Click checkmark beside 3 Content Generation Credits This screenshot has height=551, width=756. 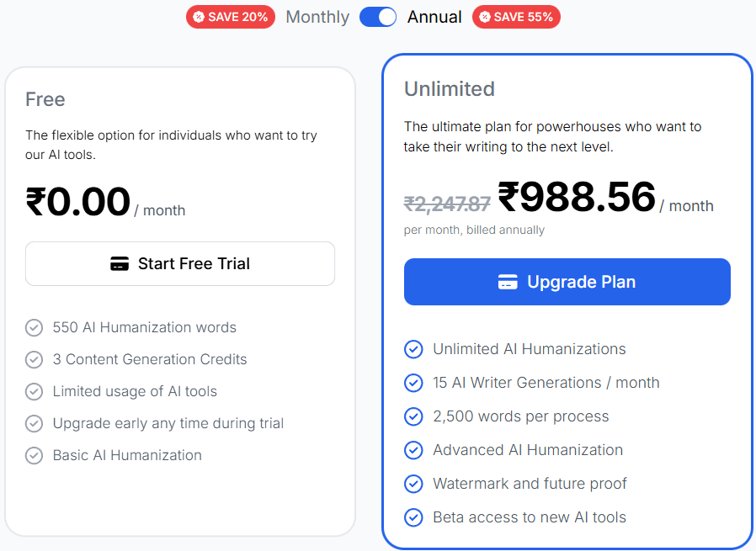click(x=35, y=360)
